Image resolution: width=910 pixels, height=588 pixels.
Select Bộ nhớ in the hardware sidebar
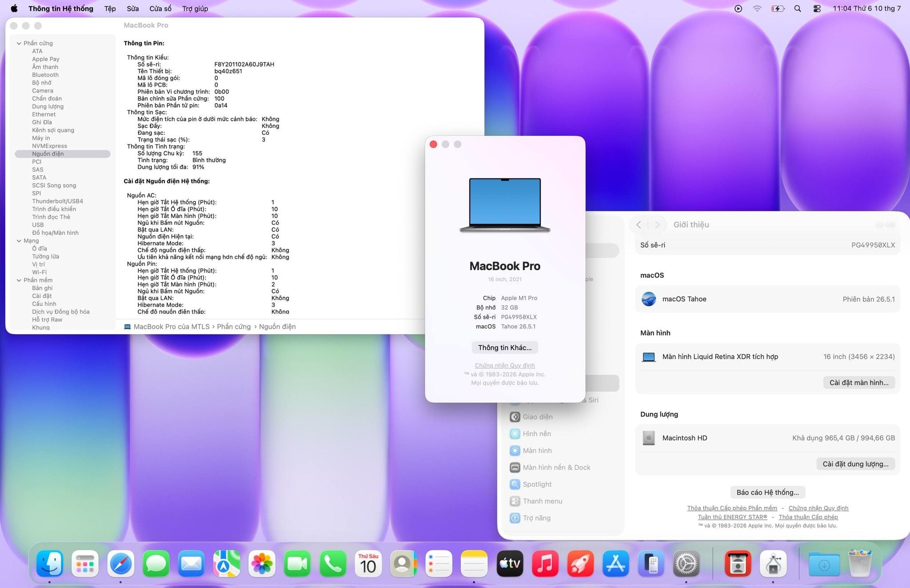41,83
